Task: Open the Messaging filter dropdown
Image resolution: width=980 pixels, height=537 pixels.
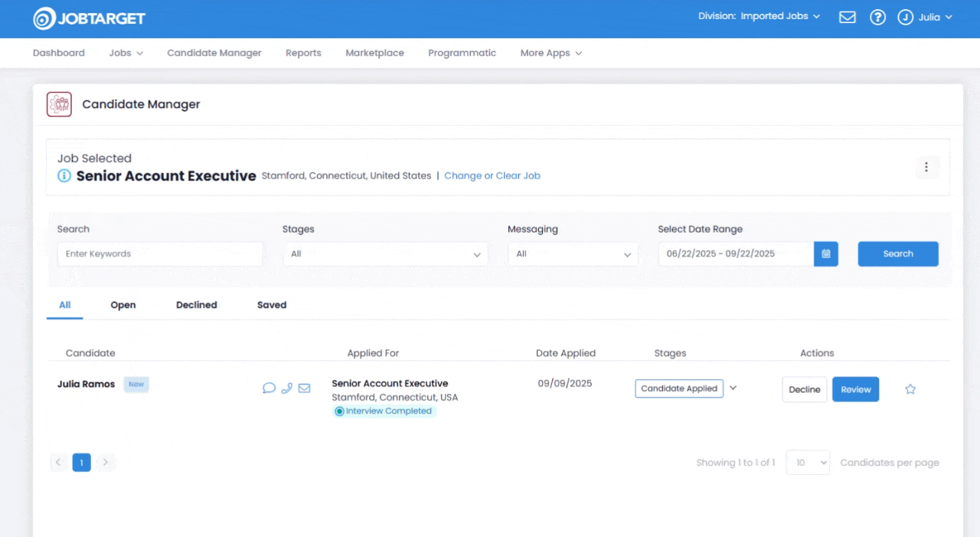Action: point(573,254)
